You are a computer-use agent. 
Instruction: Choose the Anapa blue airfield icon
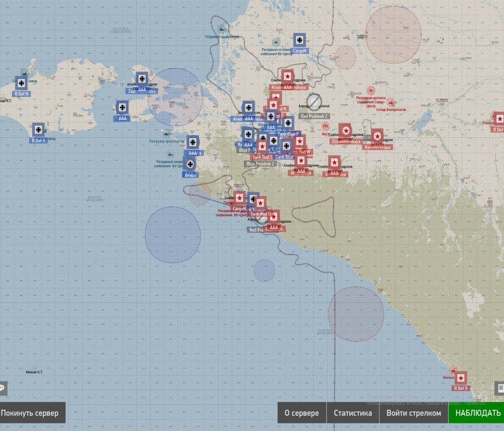coord(191,164)
